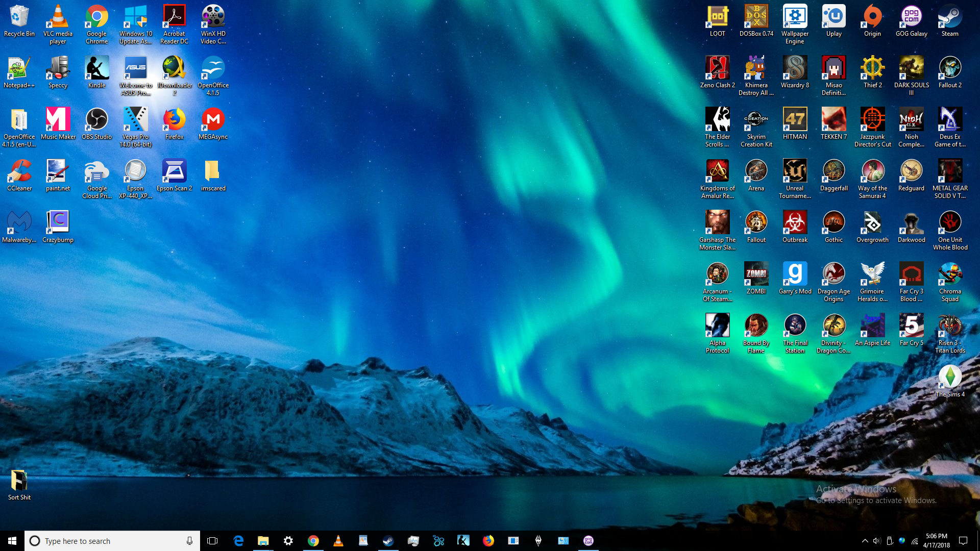Select the Daggerfall game icon

[x=834, y=176]
